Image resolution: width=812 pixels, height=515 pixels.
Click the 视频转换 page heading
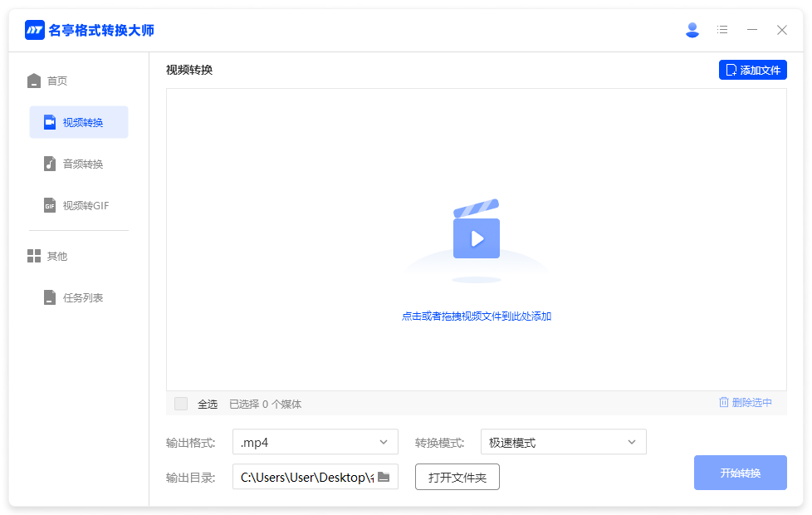(189, 70)
